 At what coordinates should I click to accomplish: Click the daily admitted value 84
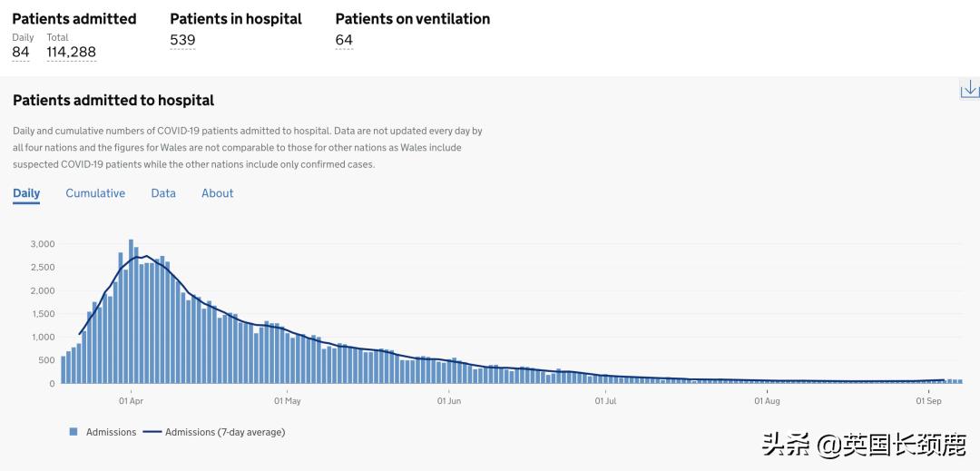point(21,53)
